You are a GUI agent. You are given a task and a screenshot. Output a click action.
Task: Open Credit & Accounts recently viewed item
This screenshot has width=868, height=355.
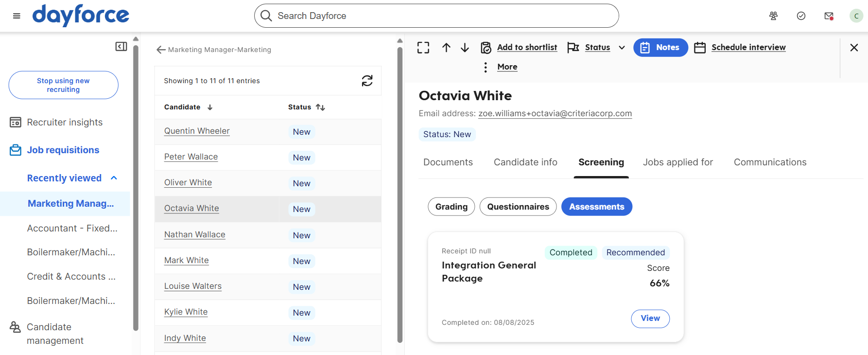[x=71, y=276]
